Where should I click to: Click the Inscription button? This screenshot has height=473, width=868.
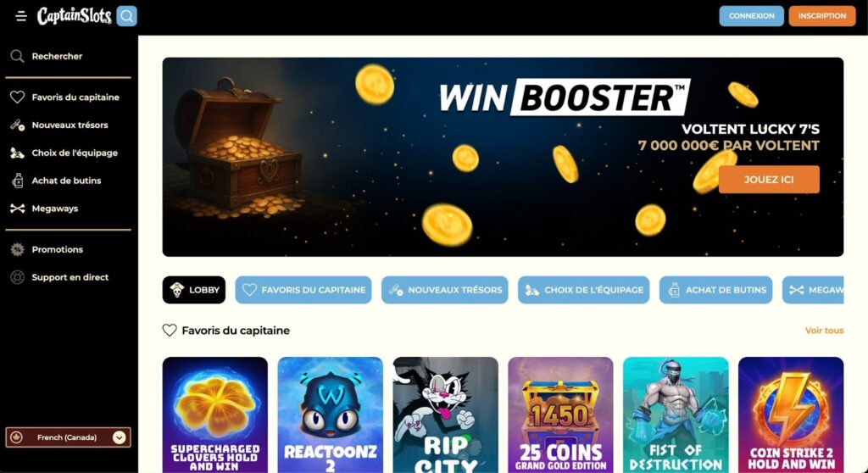[x=822, y=16]
